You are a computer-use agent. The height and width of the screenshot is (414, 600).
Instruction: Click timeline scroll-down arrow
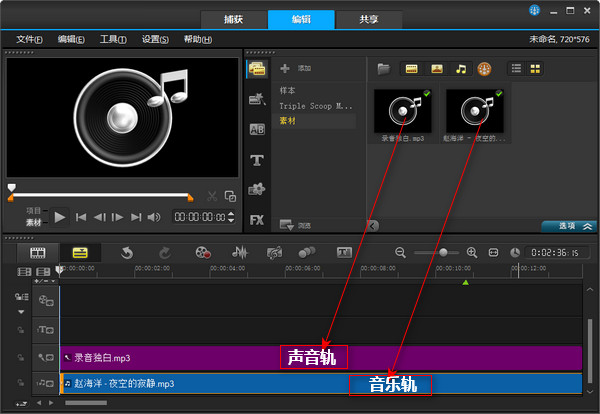(x=590, y=391)
